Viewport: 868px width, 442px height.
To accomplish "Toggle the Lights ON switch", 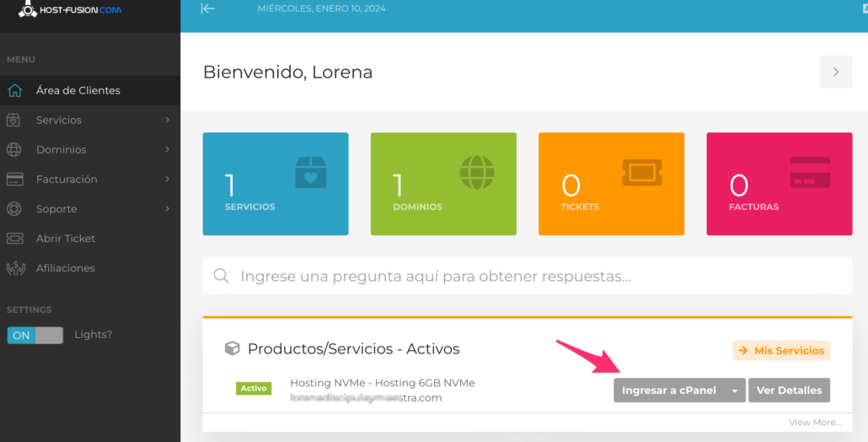I will [x=35, y=335].
